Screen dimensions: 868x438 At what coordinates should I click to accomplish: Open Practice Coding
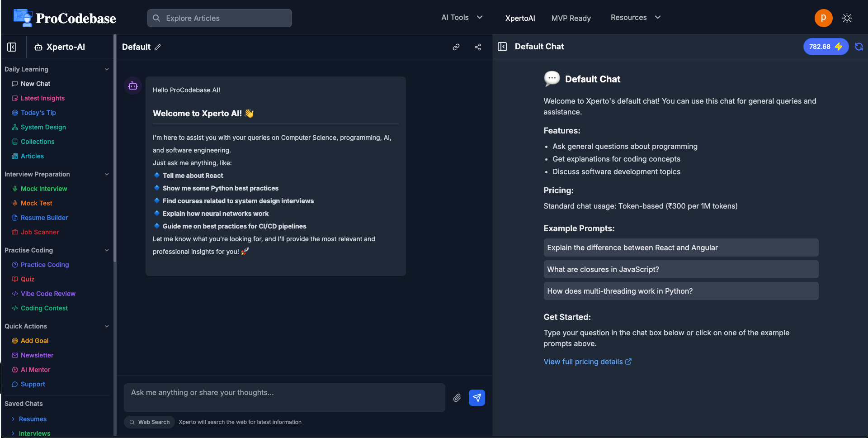pos(40,265)
